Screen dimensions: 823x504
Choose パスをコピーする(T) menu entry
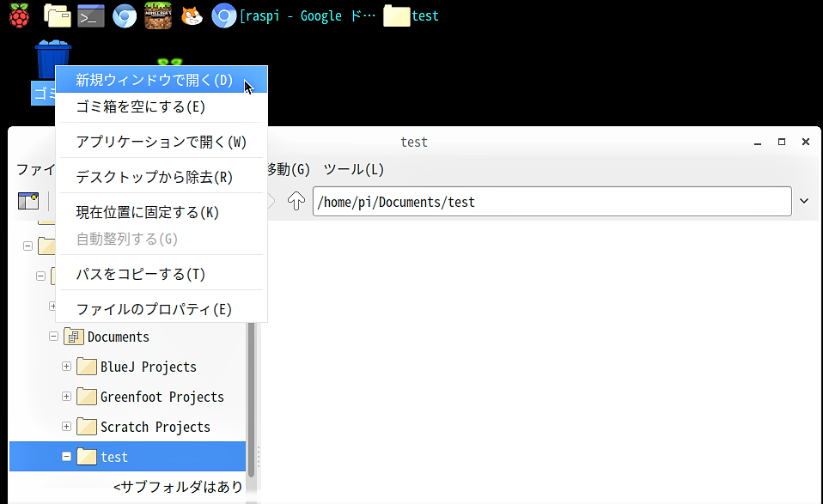point(162,274)
